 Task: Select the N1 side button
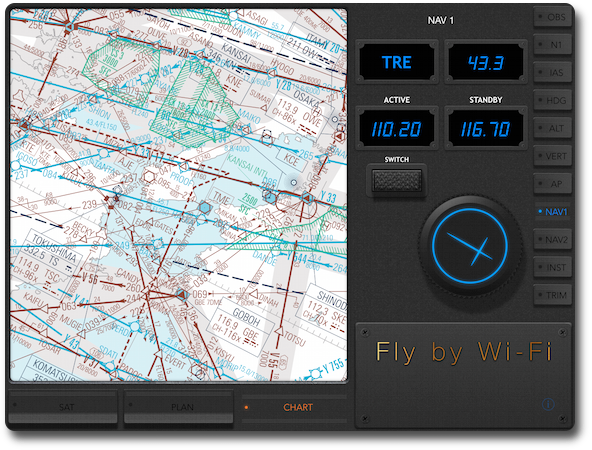[552, 45]
